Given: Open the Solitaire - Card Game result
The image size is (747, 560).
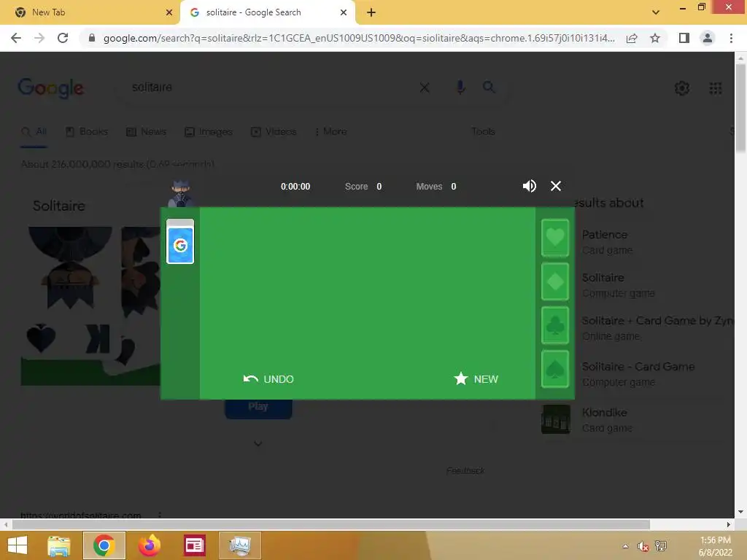Looking at the screenshot, I should [638, 374].
